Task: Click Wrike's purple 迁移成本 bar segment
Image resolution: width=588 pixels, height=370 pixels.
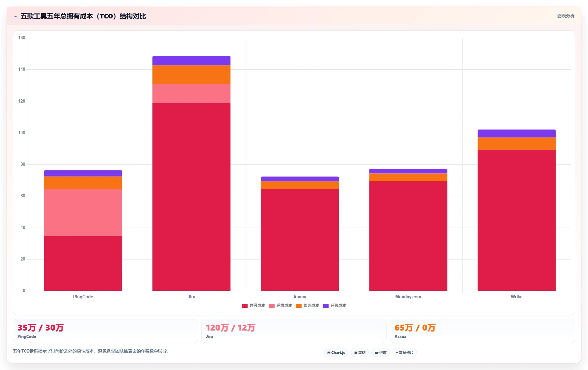Action: [x=517, y=134]
